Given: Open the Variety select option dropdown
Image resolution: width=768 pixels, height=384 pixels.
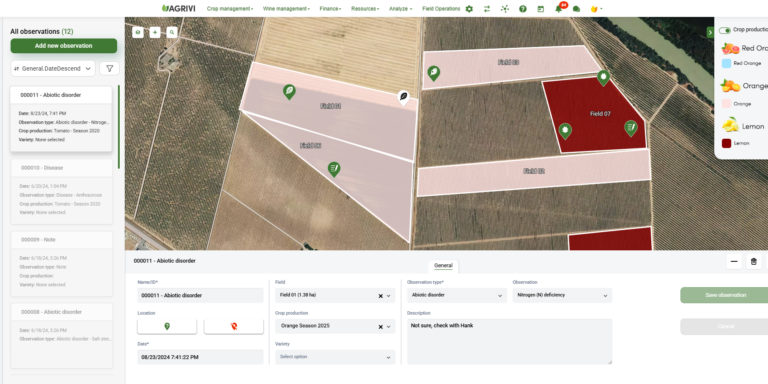Looking at the screenshot, I should tap(335, 357).
